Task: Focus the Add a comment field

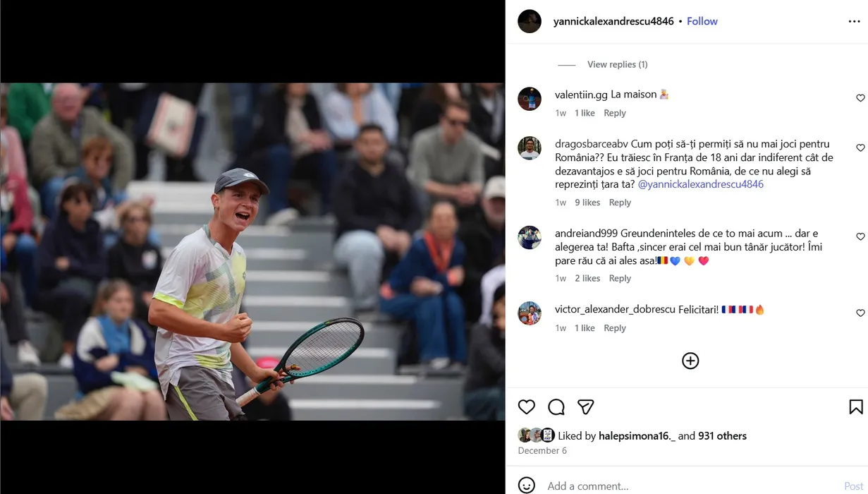Action: (691, 486)
